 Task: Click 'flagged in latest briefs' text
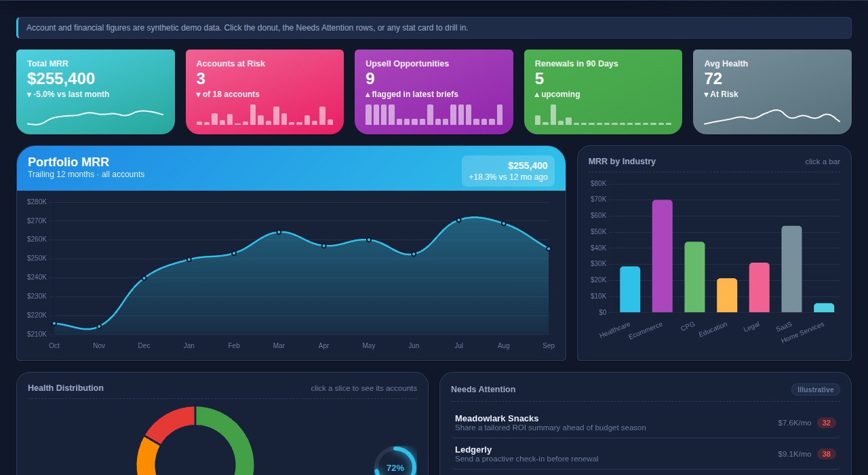415,94
